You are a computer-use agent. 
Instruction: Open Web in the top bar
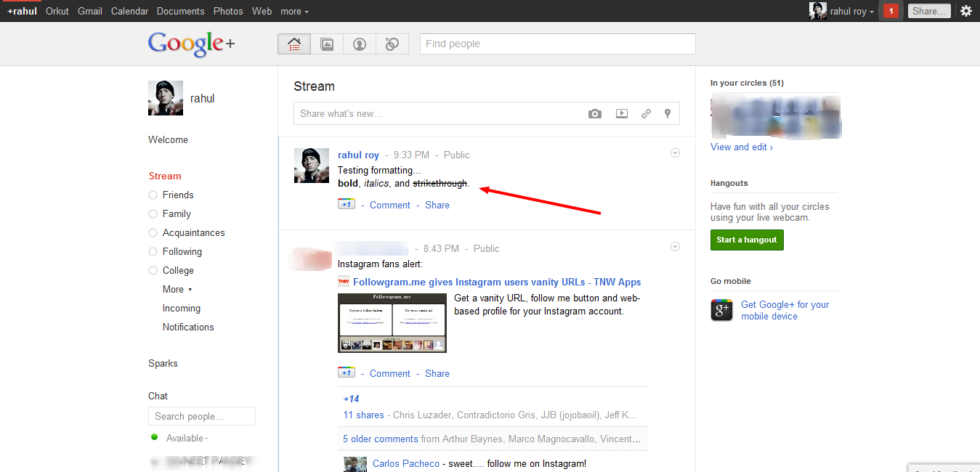262,11
